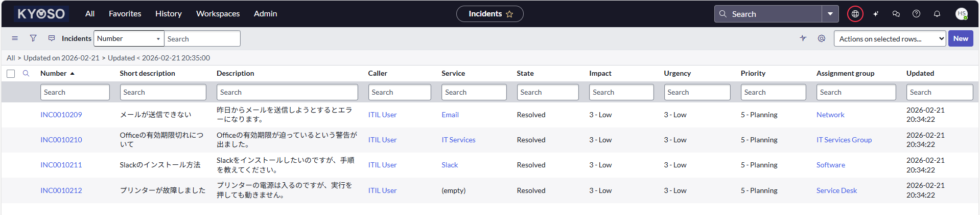Click the Short description column search field
This screenshot has height=215, width=980.
[x=163, y=92]
